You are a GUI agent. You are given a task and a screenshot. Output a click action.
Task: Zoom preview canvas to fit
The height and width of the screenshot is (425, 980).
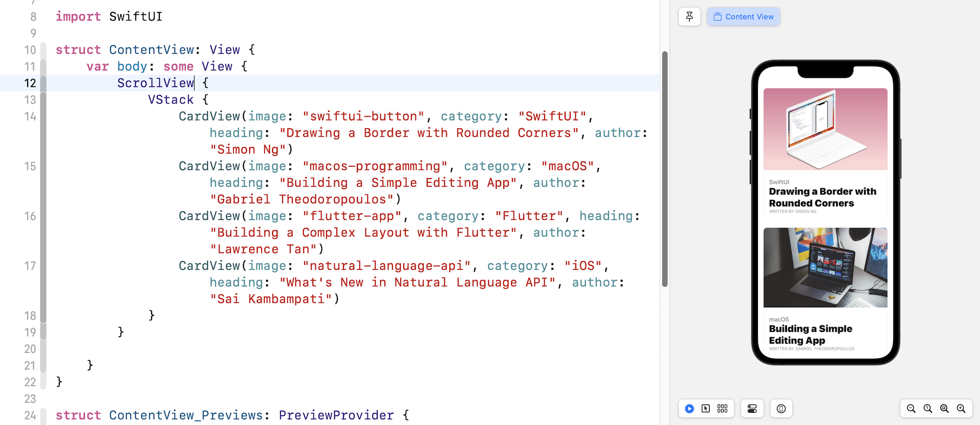(945, 409)
